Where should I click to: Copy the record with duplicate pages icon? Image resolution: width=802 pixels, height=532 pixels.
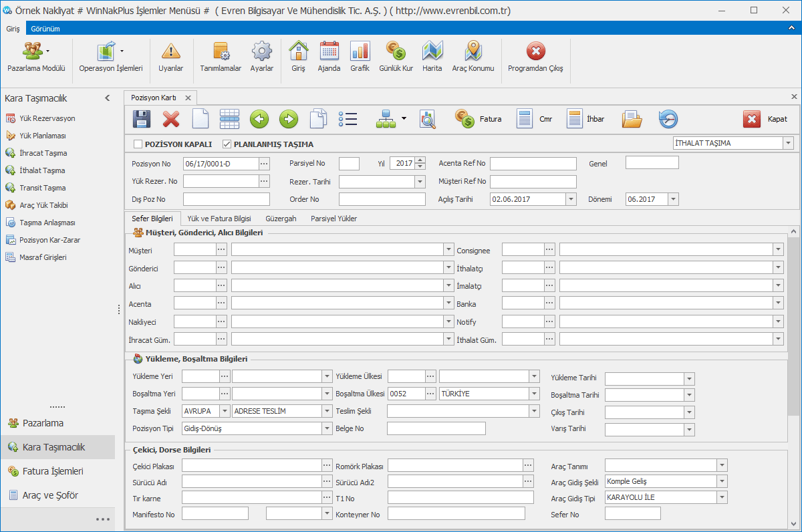click(318, 119)
